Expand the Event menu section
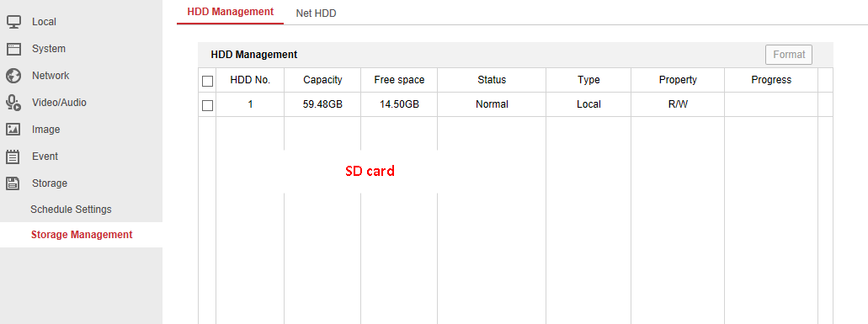The image size is (868, 324). (45, 157)
